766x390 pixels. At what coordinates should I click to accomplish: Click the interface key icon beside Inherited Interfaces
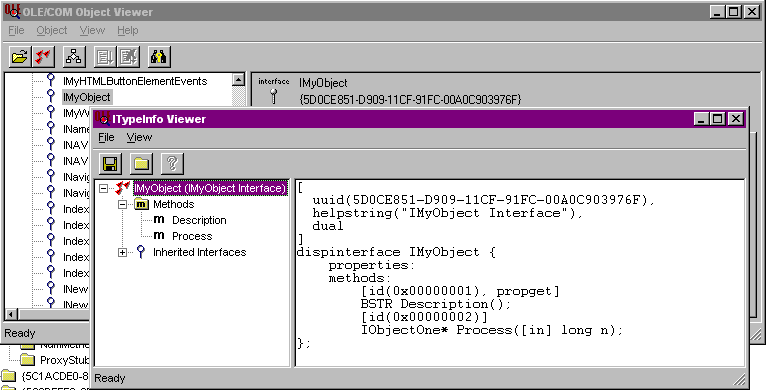pos(141,252)
